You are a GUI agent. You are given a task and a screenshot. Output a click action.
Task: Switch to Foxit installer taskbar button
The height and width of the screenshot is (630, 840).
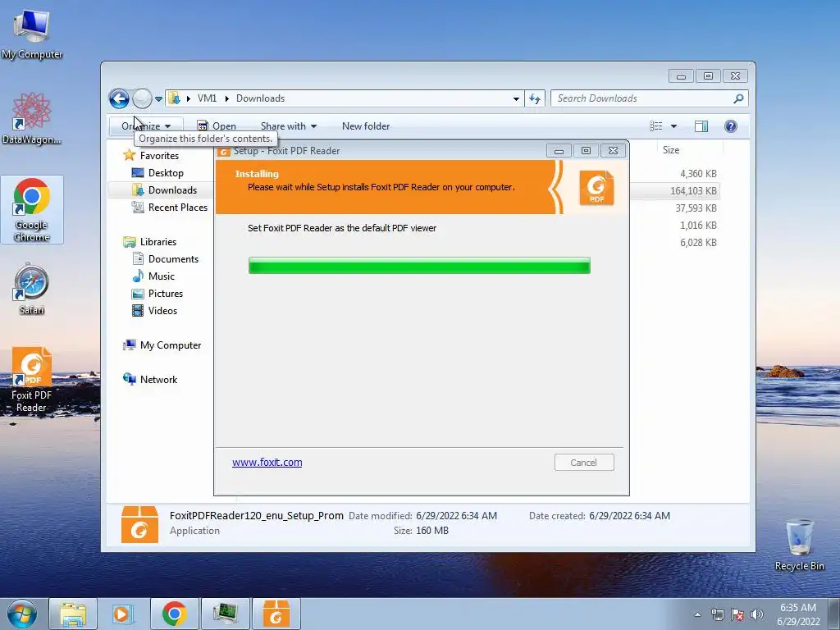click(x=276, y=614)
